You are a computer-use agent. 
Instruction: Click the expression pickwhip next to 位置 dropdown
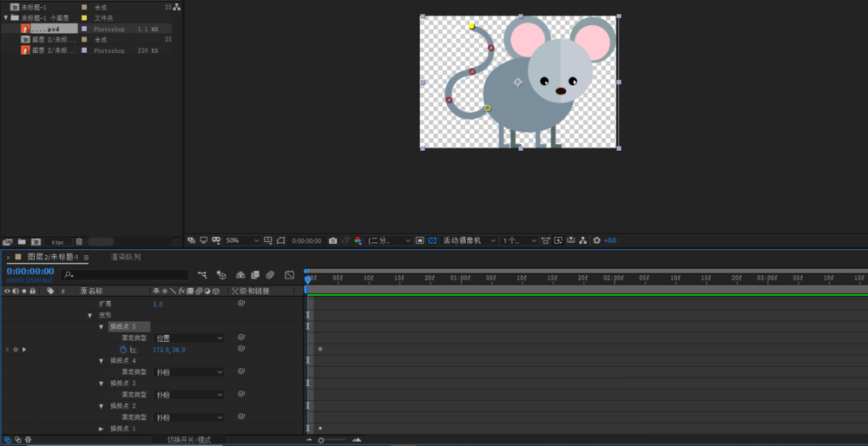click(x=241, y=338)
